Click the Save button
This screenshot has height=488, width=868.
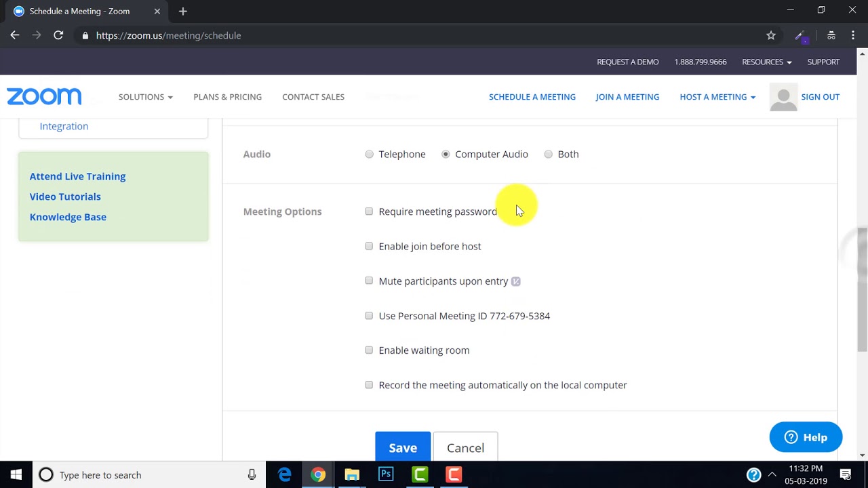coord(403,447)
